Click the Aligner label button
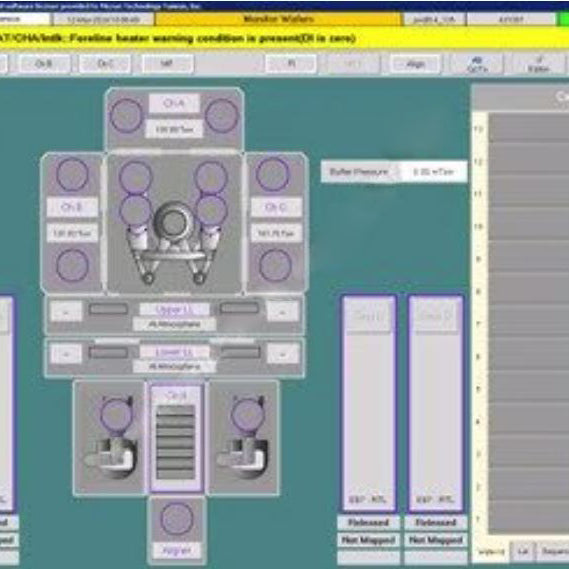This screenshot has width=569, height=569. [x=176, y=550]
